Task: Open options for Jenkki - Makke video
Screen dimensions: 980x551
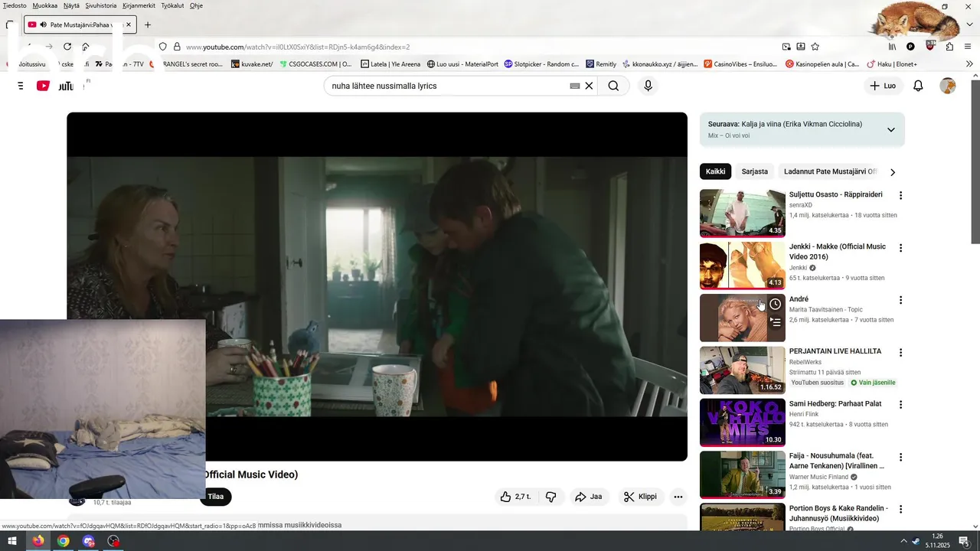Action: pyautogui.click(x=900, y=248)
